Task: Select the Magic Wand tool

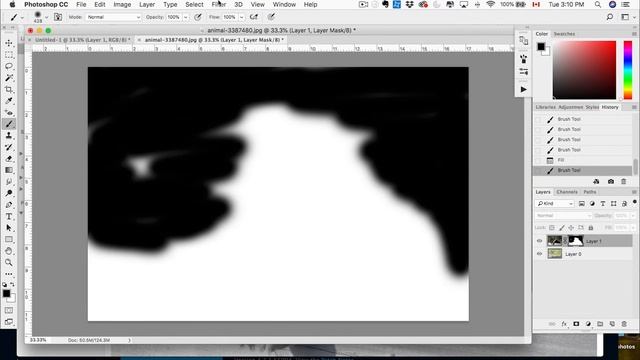Action: click(9, 78)
